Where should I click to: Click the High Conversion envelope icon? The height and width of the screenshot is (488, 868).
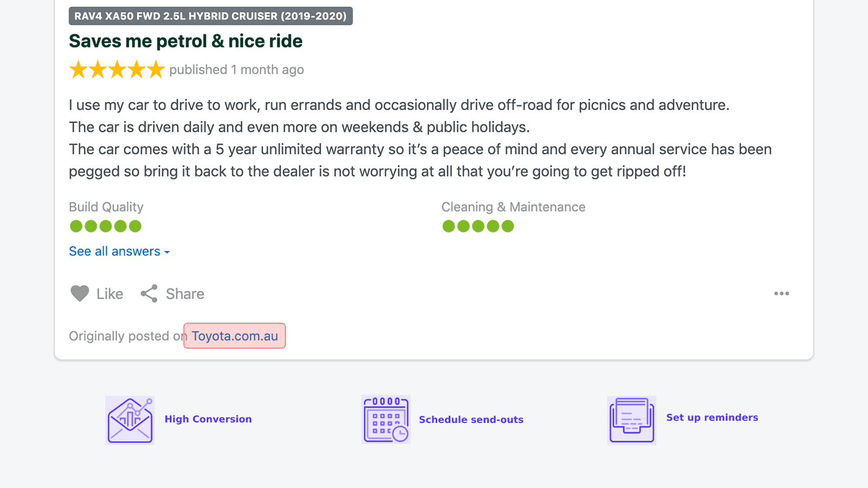pyautogui.click(x=130, y=420)
